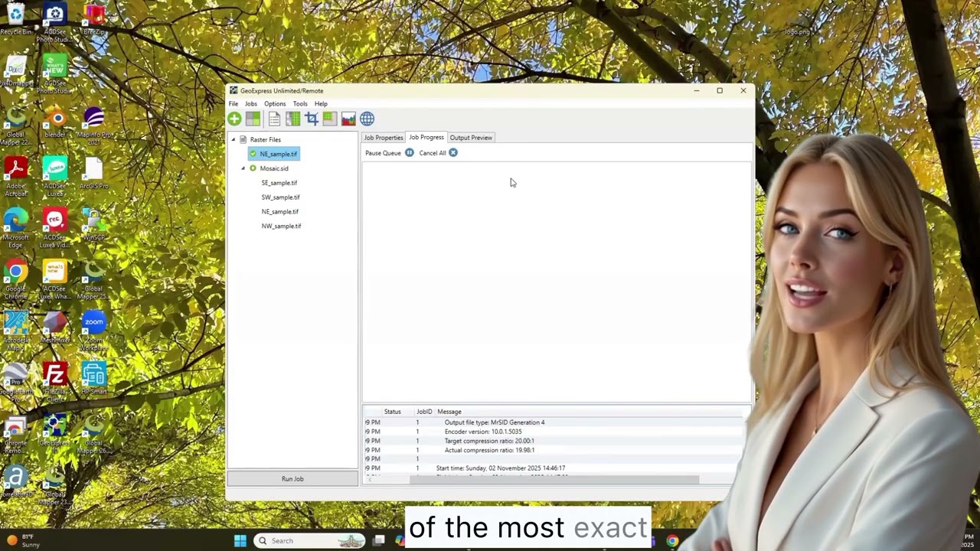Open the Options menu
This screenshot has height=551, width=980.
tap(275, 104)
